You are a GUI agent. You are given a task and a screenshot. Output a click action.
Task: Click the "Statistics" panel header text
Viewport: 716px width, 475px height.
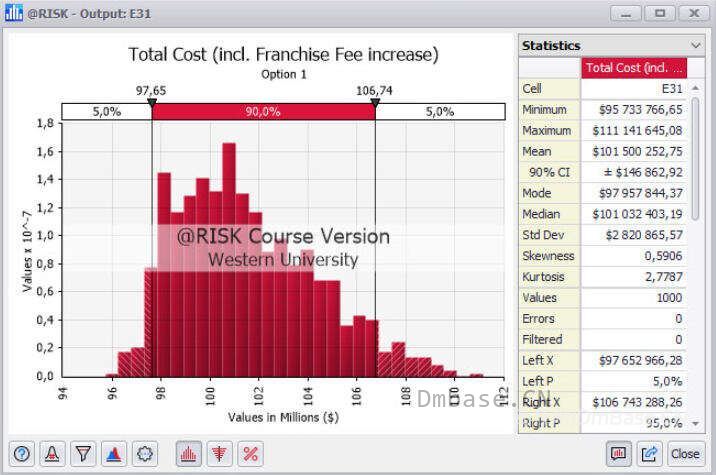point(551,46)
